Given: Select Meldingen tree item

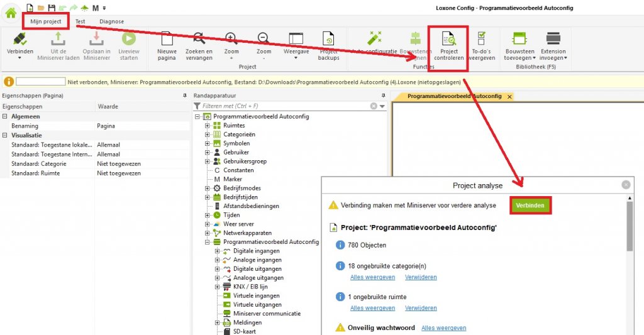Looking at the screenshot, I should click(x=247, y=322).
